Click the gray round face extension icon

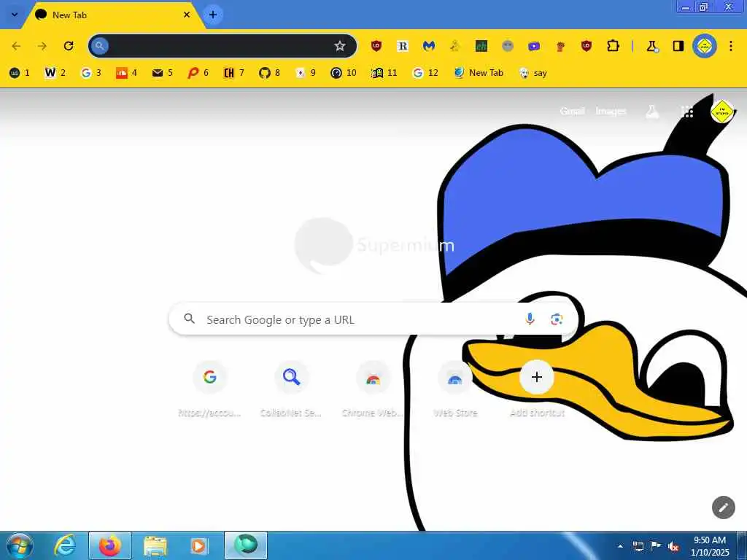[x=508, y=46]
